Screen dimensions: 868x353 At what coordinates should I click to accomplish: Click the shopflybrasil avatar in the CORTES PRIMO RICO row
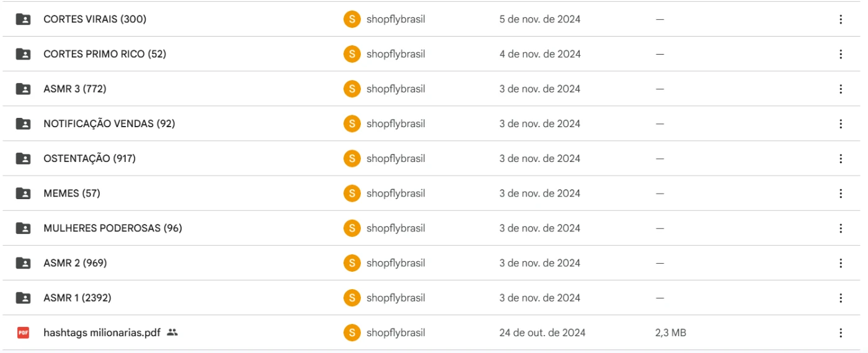(352, 54)
